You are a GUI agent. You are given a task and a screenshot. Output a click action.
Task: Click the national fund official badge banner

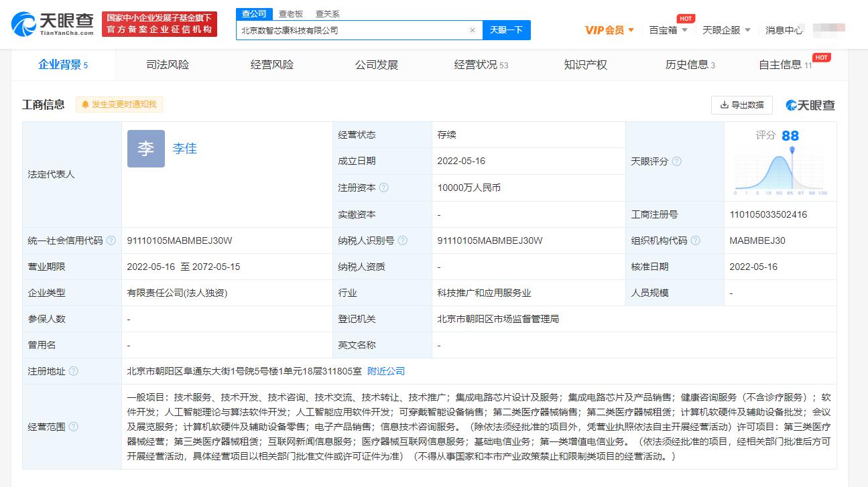coord(160,24)
